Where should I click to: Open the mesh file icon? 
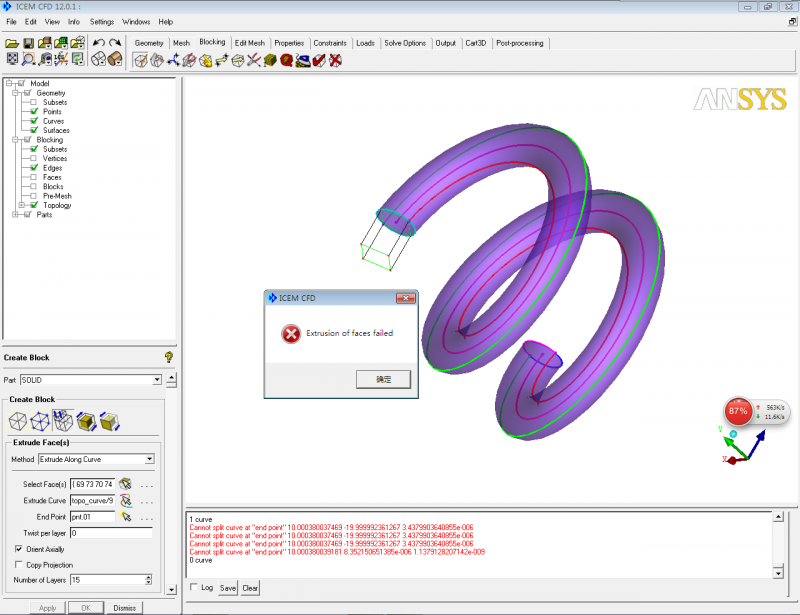tap(61, 43)
